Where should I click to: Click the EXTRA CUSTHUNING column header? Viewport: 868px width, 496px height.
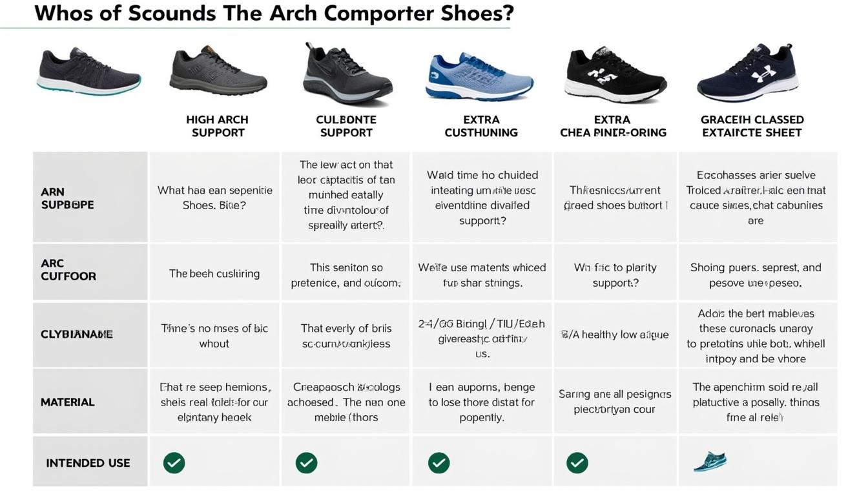[481, 126]
